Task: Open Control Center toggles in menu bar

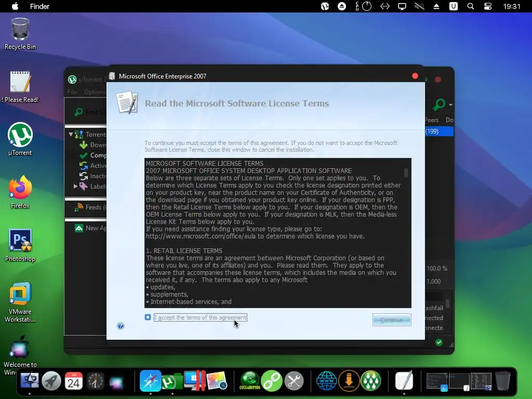Action: pos(487,6)
